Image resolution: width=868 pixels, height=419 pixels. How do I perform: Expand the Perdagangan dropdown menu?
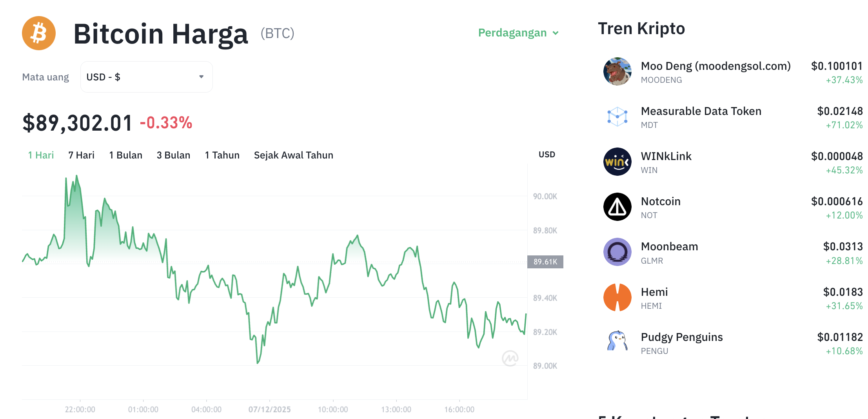(x=518, y=33)
